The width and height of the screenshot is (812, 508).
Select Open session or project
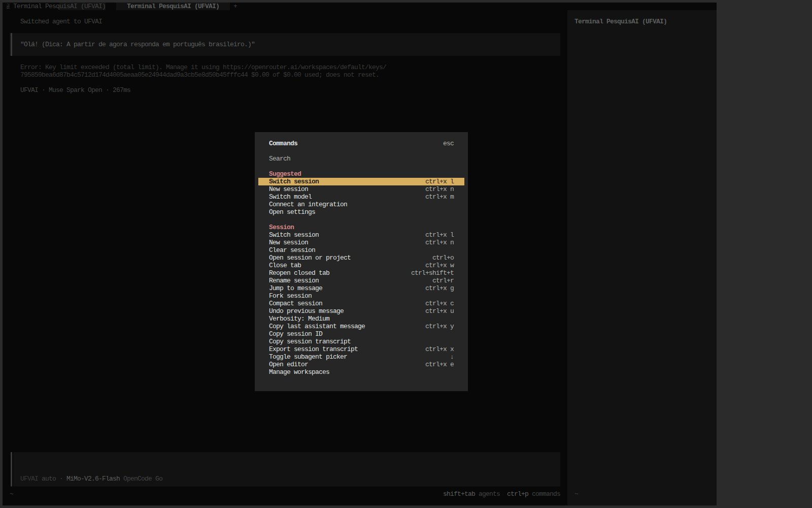[361, 258]
